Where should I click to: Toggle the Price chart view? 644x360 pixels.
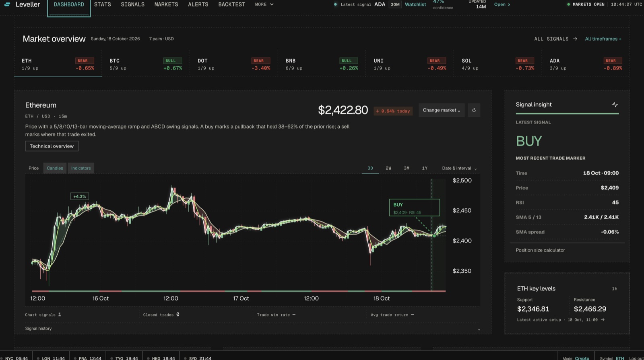(34, 168)
